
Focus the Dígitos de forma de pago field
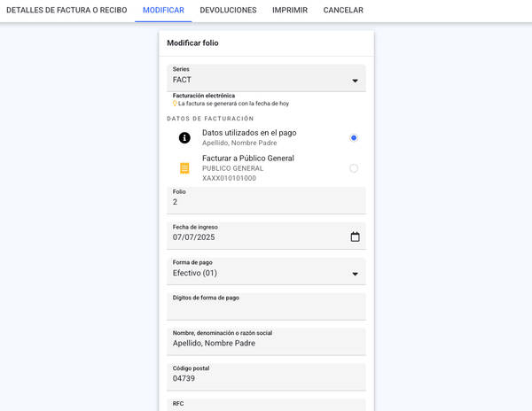[266, 309]
